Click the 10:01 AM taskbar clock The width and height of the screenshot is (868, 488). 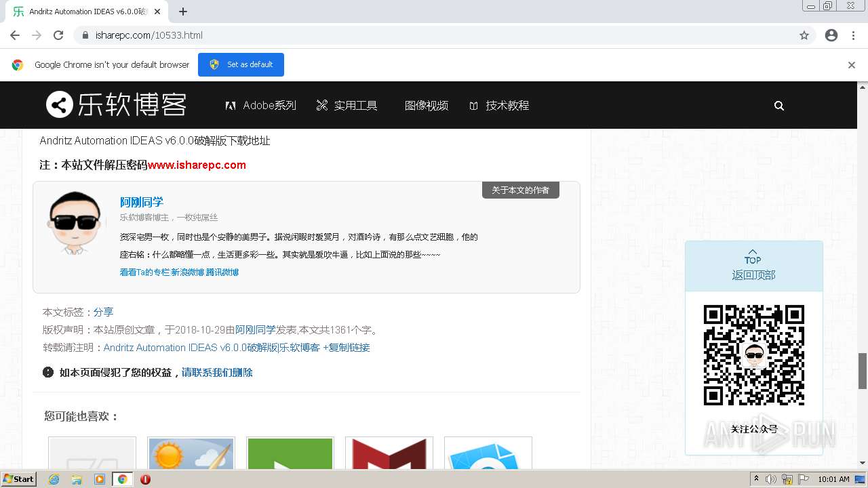tap(834, 479)
